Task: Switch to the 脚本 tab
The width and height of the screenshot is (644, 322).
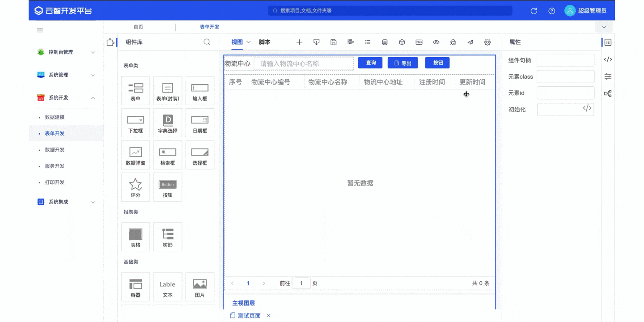Action: point(265,42)
